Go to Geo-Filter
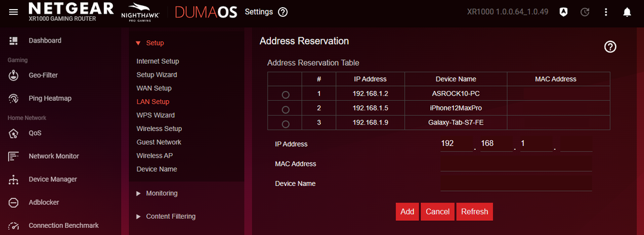 43,76
